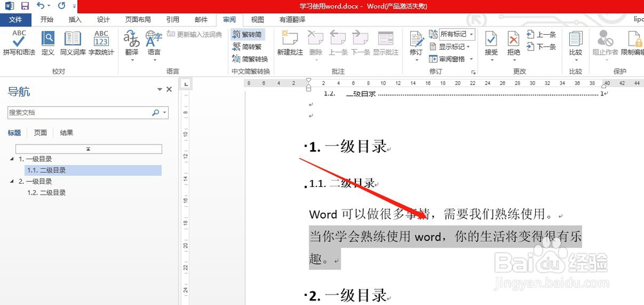Select the 结果 navigation tab
Viewport: 644px width, 305px height.
66,133
